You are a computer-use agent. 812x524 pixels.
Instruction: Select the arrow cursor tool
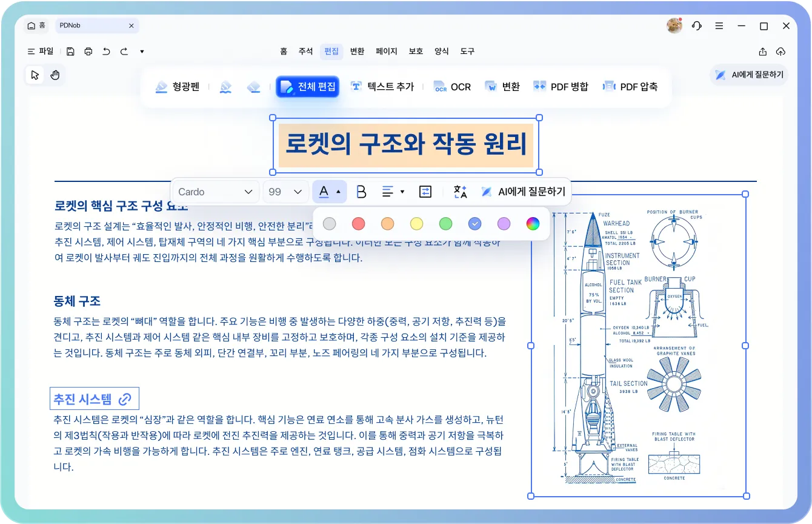point(35,75)
